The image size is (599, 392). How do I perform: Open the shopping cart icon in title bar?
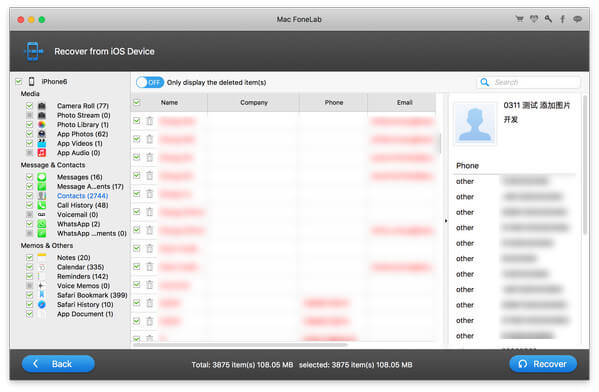point(519,19)
